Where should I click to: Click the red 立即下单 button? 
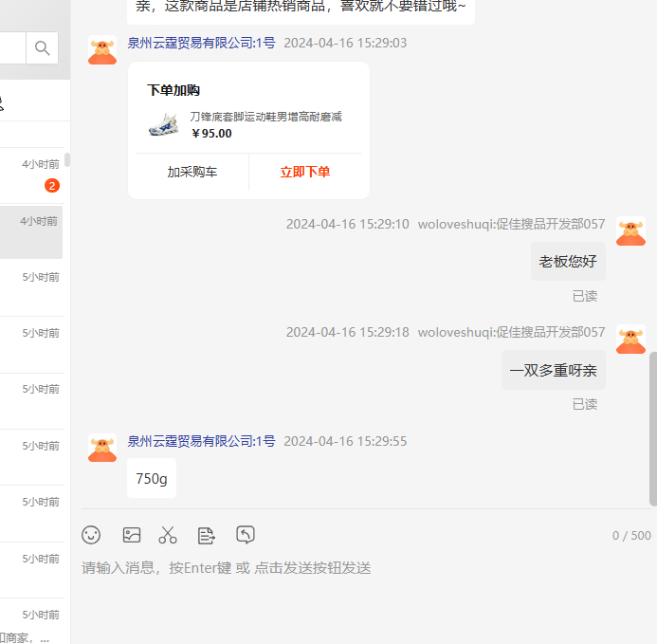click(305, 172)
